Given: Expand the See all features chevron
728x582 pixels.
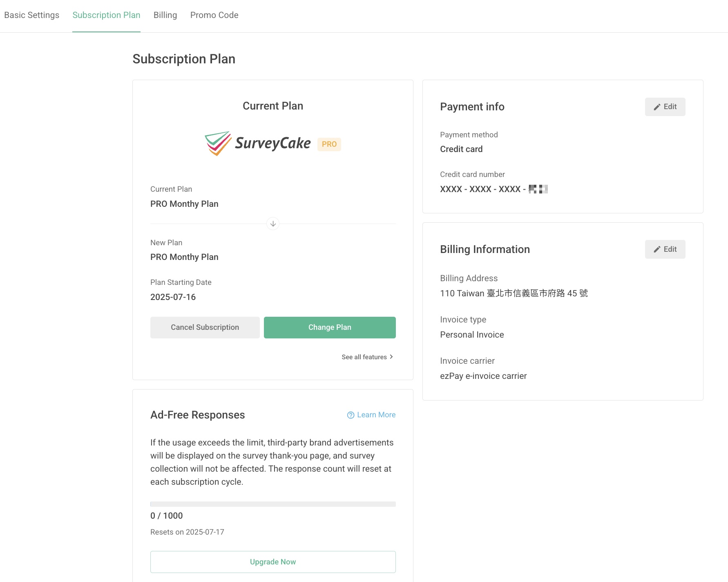Looking at the screenshot, I should [391, 356].
